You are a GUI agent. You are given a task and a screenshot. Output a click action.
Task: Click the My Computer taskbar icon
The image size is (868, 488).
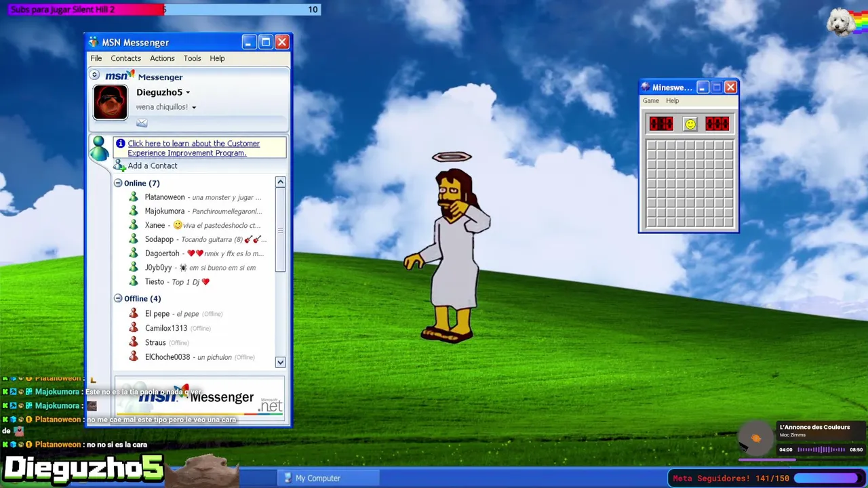point(288,478)
